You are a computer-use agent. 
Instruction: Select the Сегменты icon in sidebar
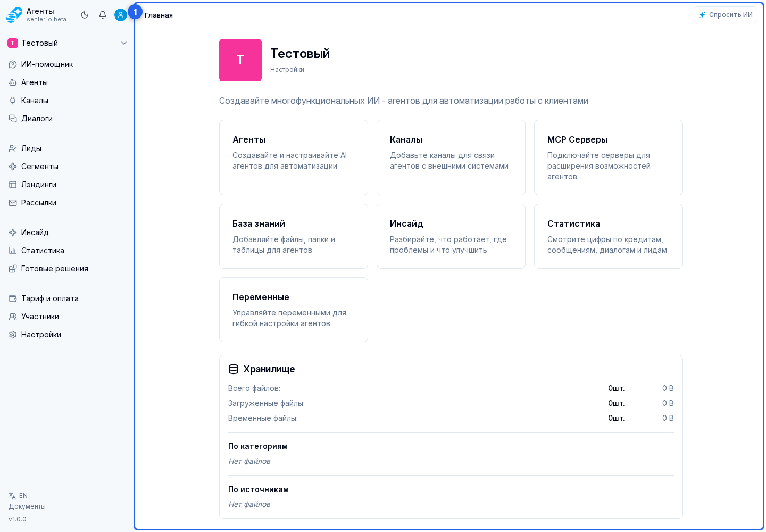coord(13,167)
